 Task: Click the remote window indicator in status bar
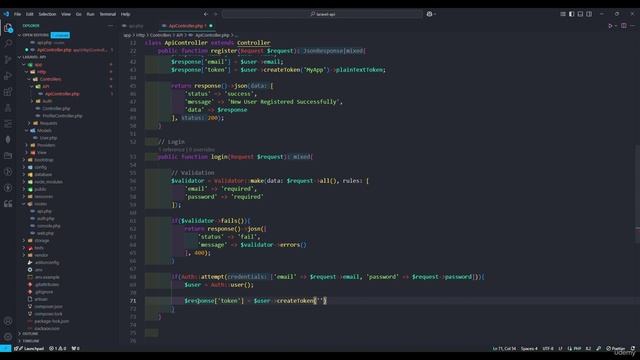tap(5, 349)
